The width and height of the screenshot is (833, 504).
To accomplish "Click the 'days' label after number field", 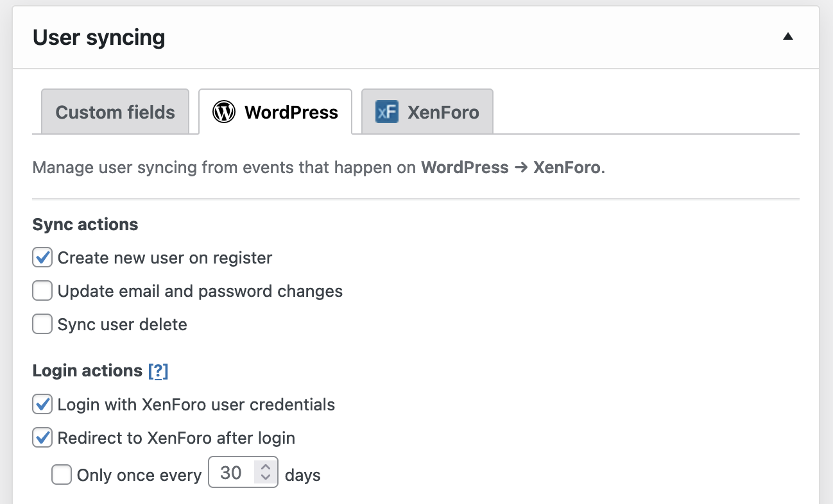I will click(x=303, y=475).
